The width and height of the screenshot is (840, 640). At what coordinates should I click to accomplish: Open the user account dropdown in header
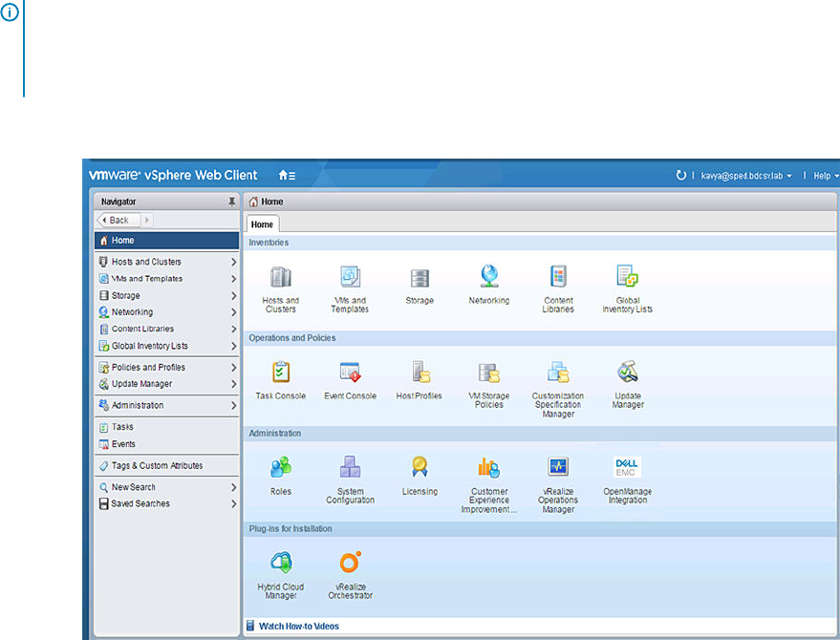pos(746,176)
